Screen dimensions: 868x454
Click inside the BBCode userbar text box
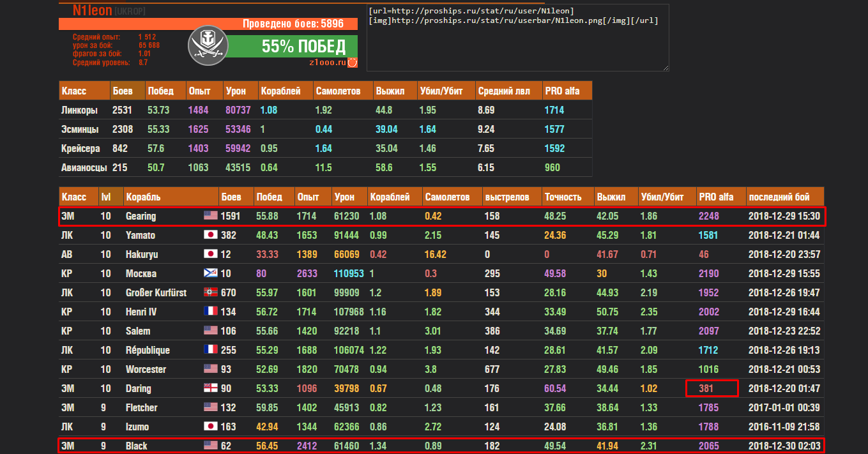click(518, 37)
